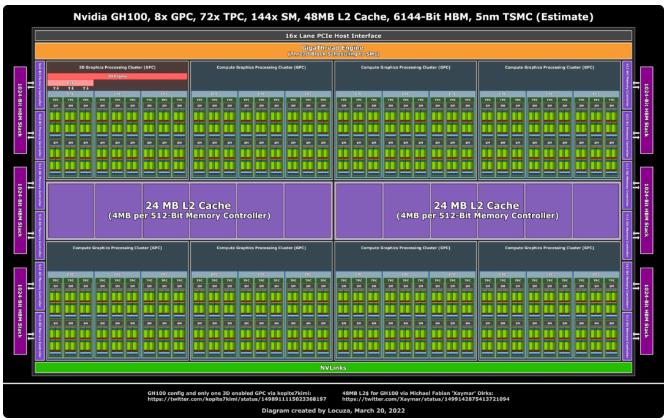Select the green NVLinks bar

(333, 368)
